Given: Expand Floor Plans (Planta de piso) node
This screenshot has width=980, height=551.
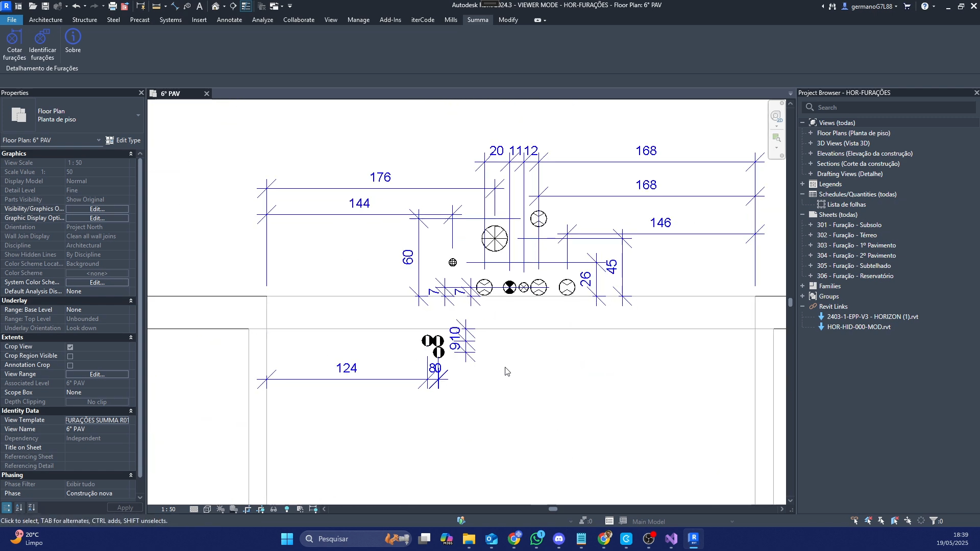Looking at the screenshot, I should pos(811,133).
